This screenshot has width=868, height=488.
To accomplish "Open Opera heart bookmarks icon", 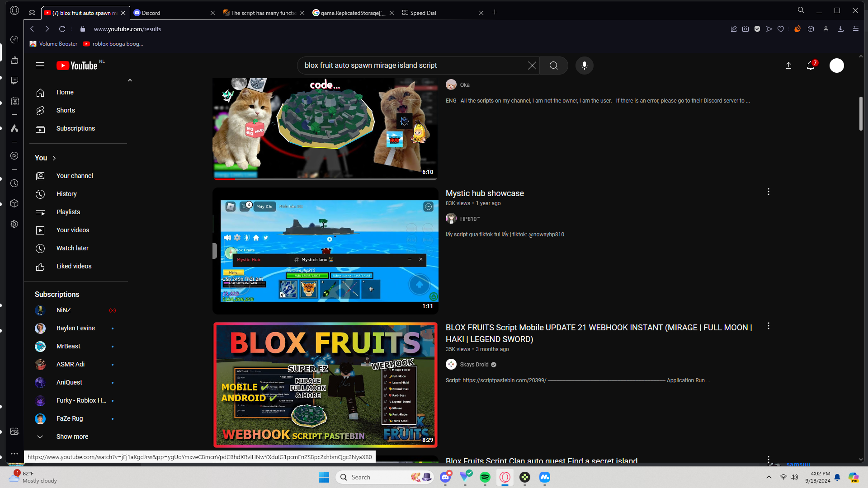I will [781, 29].
